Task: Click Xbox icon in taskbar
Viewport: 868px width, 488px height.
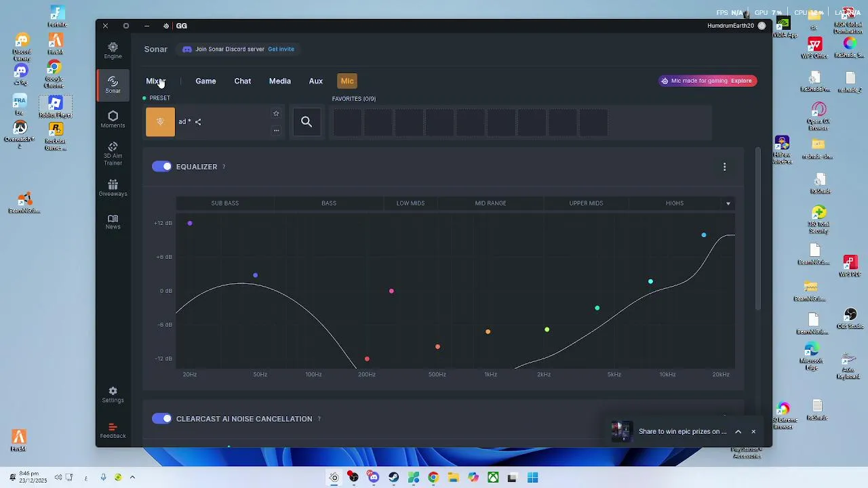Action: tap(493, 478)
